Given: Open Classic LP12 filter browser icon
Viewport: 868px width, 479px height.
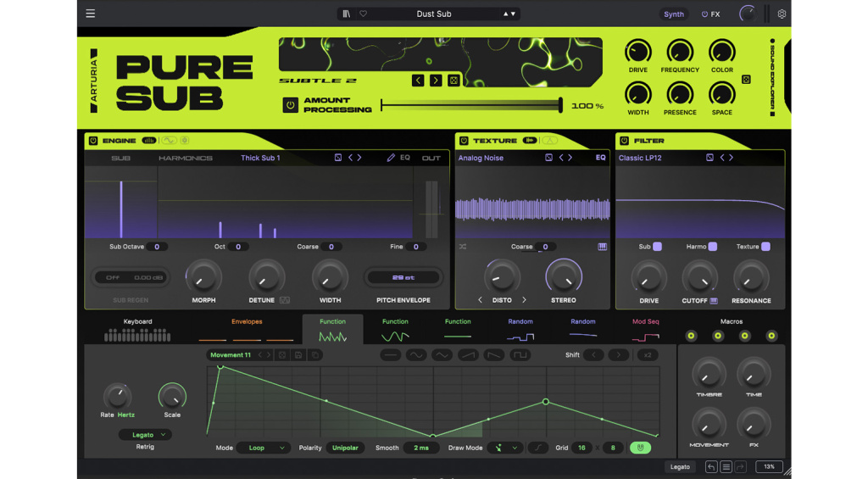Looking at the screenshot, I should tap(709, 158).
